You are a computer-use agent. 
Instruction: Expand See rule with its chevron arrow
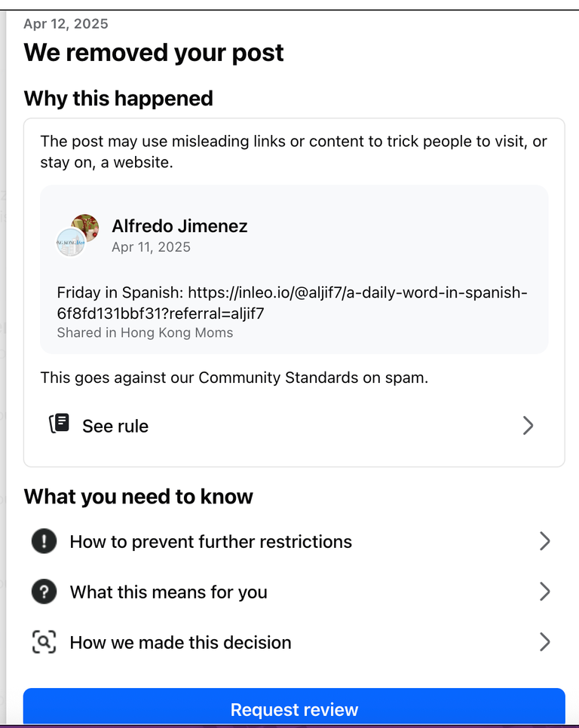(x=528, y=425)
